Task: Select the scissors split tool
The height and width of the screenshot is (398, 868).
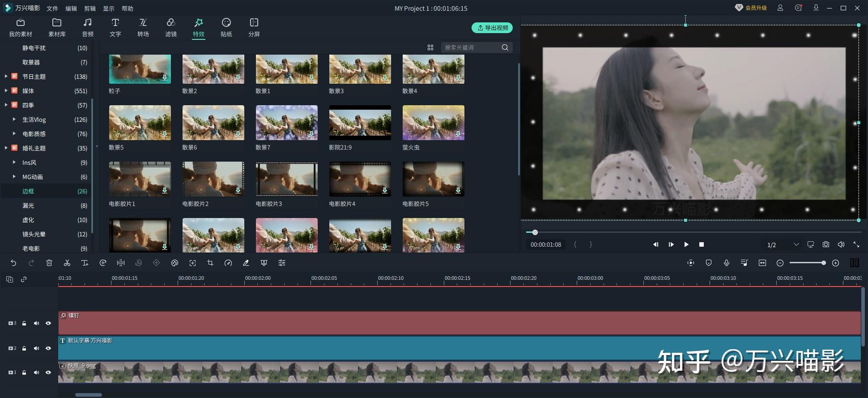Action: click(67, 263)
